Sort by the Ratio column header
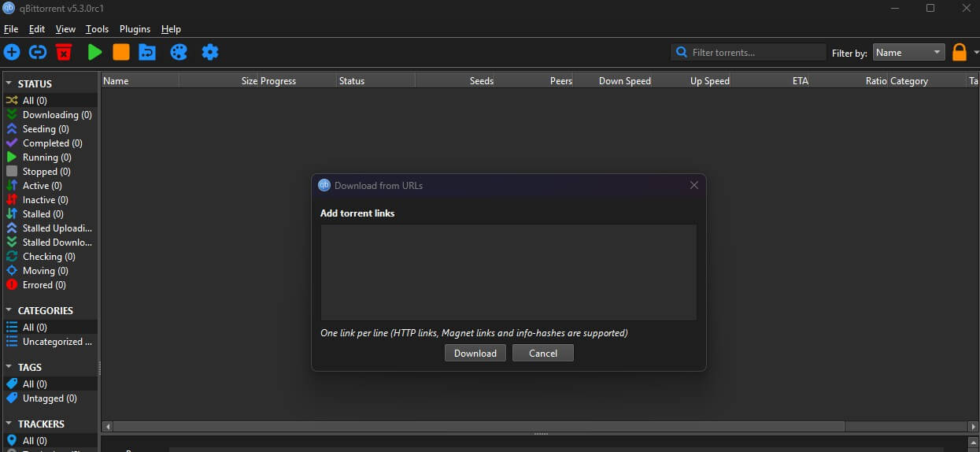The width and height of the screenshot is (980, 452). click(x=849, y=80)
